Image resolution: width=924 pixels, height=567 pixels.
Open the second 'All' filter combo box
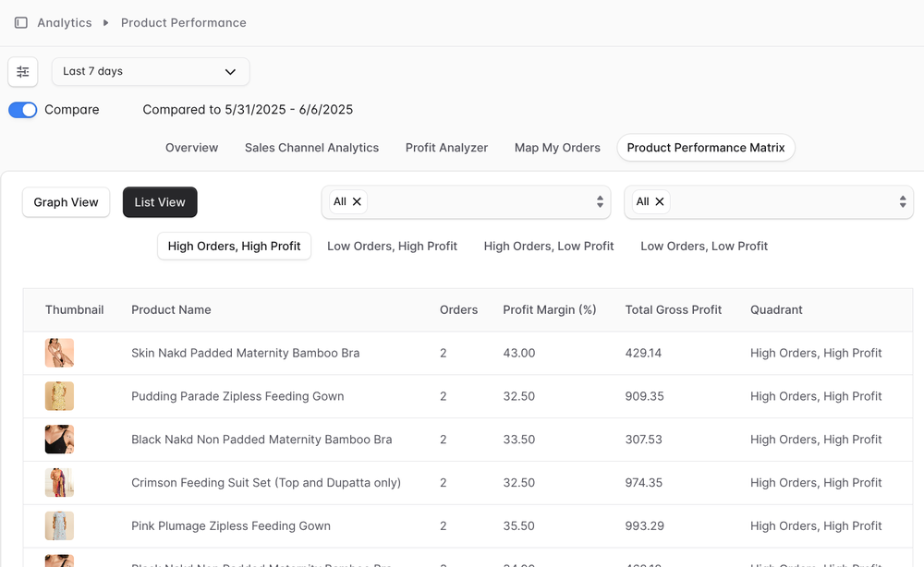click(x=784, y=202)
